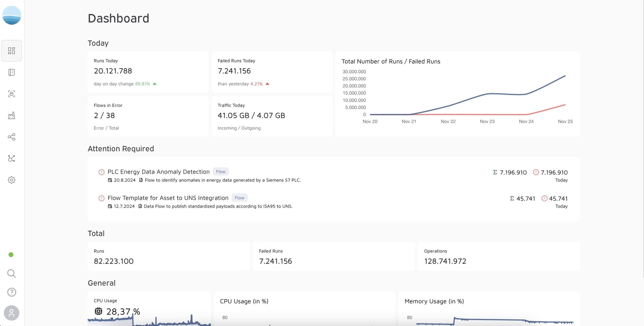Click the Flows in Error card
Image resolution: width=644 pixels, height=326 pixels.
click(x=148, y=117)
